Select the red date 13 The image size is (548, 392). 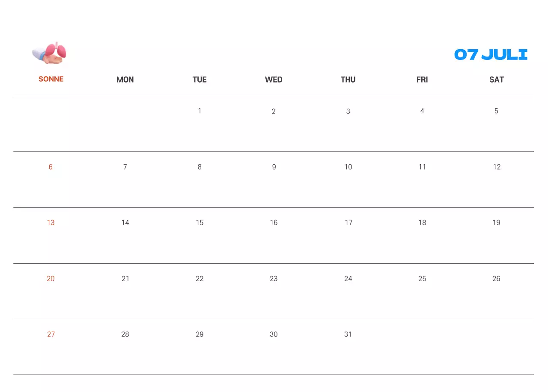click(x=51, y=223)
